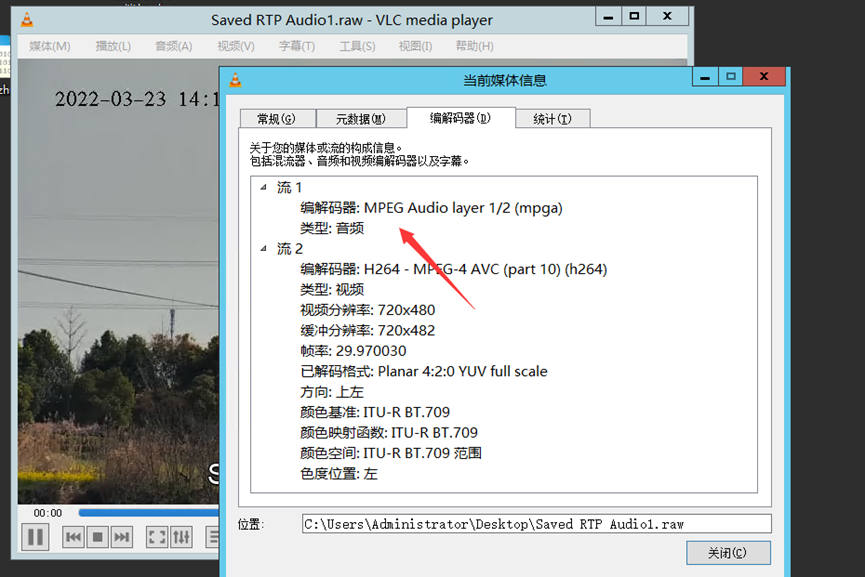Toggle fullscreen video mode

pyautogui.click(x=157, y=537)
